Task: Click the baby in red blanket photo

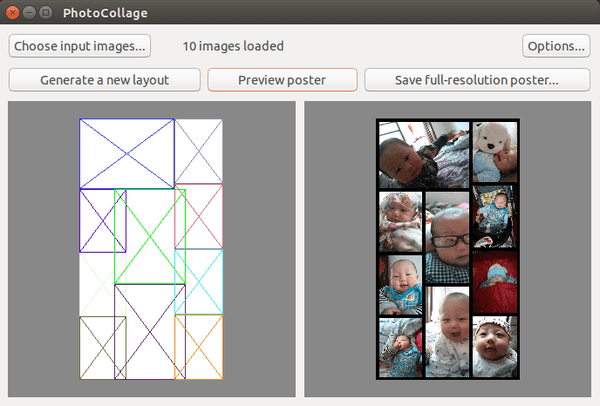Action: pyautogui.click(x=495, y=282)
